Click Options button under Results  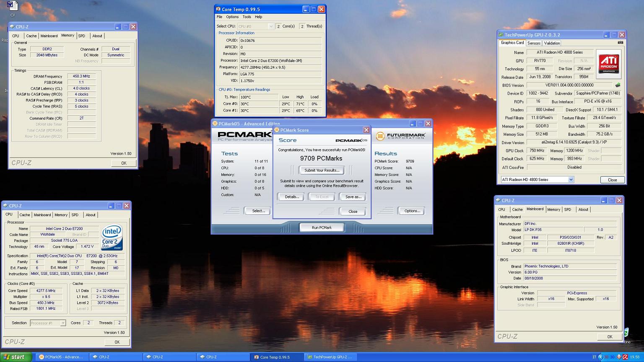tap(412, 211)
